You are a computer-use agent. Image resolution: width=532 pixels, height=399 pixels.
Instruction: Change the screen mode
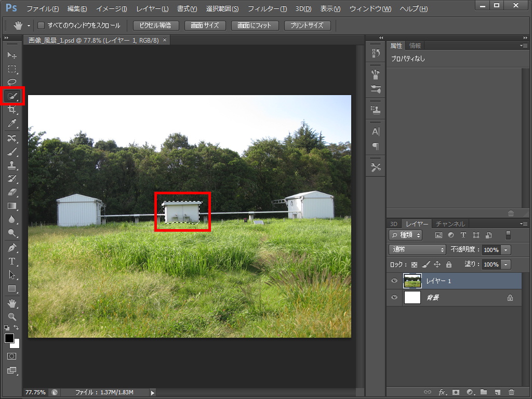coord(12,370)
